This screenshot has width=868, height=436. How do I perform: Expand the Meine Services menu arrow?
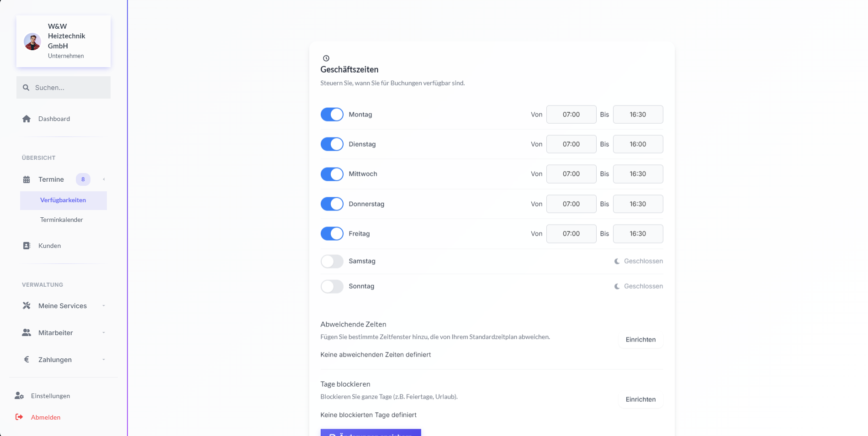pos(104,306)
